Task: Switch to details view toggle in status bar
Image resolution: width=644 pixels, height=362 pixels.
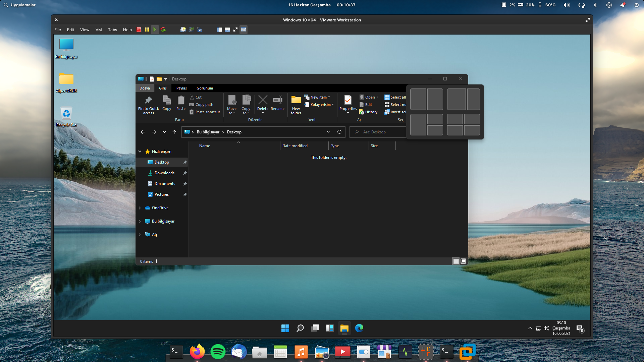Action: (x=456, y=261)
